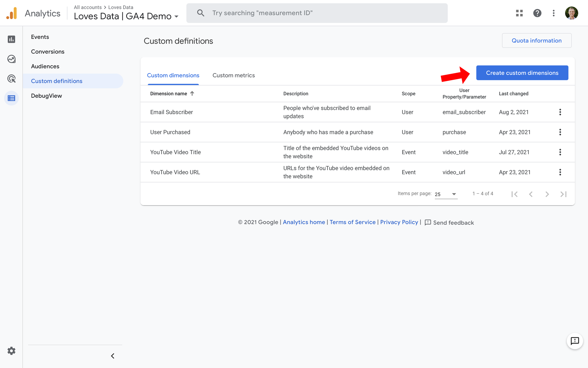Select the Explore navigation icon
The width and height of the screenshot is (588, 368).
click(x=12, y=59)
